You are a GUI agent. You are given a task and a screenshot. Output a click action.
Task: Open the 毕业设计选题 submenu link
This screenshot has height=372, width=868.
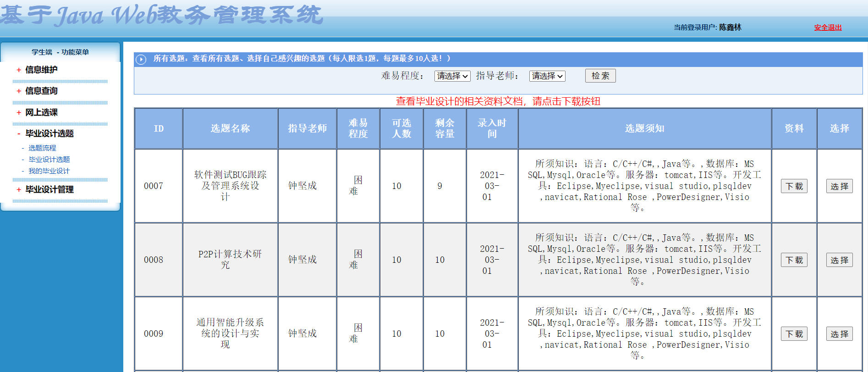click(x=49, y=160)
